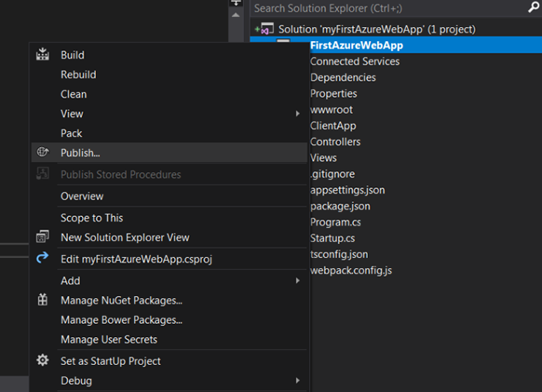This screenshot has width=542, height=392.
Task: Expand the Add submenu arrow
Action: coord(297,280)
